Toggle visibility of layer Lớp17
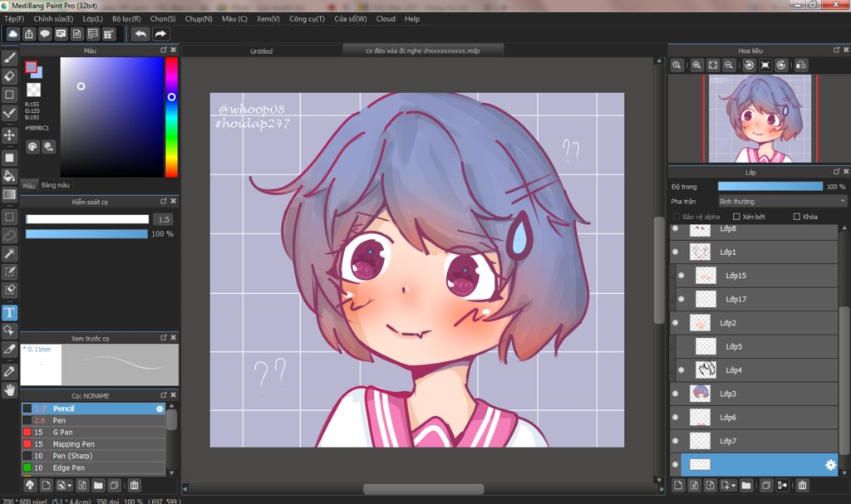The height and width of the screenshot is (504, 851). (681, 299)
